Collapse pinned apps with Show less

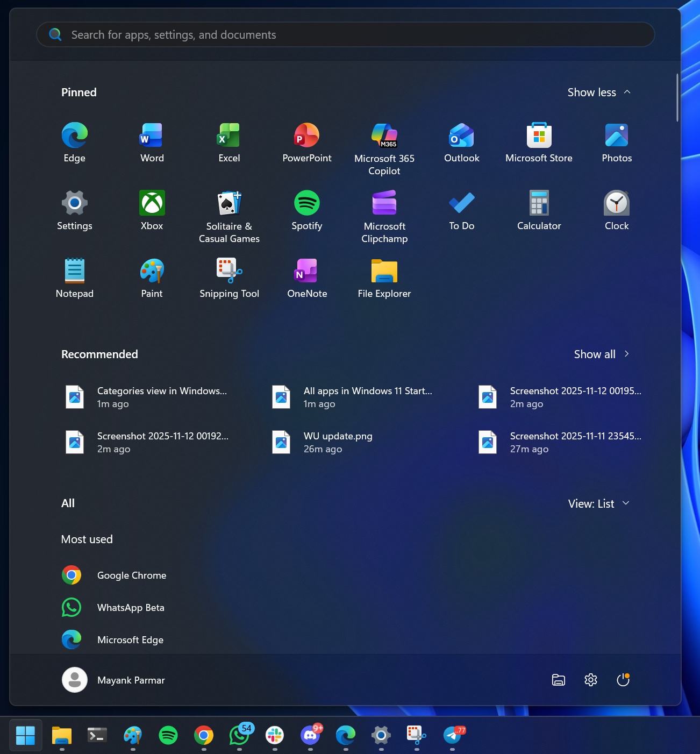pyautogui.click(x=598, y=92)
